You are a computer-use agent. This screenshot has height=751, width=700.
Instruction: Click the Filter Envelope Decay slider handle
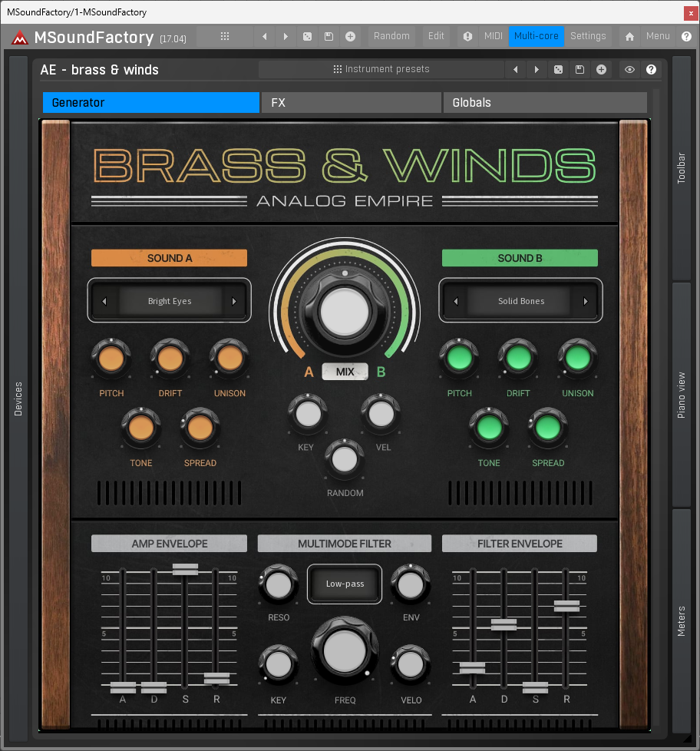[504, 624]
